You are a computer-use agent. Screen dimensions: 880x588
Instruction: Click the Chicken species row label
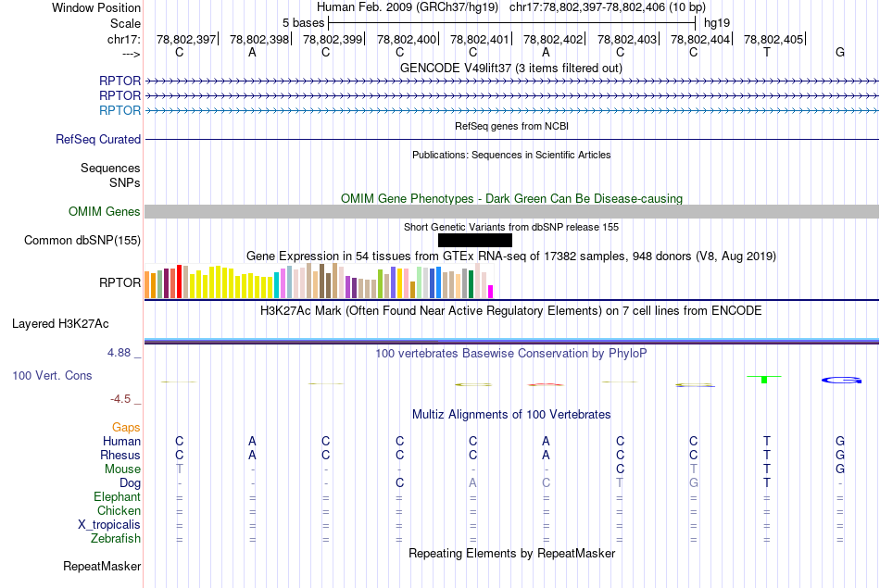(119, 510)
